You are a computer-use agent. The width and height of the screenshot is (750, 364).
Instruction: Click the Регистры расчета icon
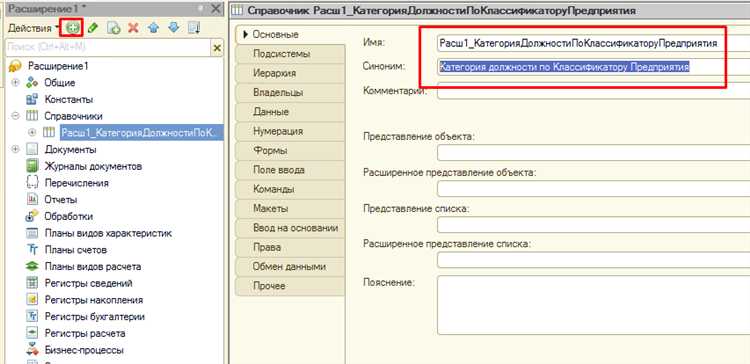click(x=32, y=333)
